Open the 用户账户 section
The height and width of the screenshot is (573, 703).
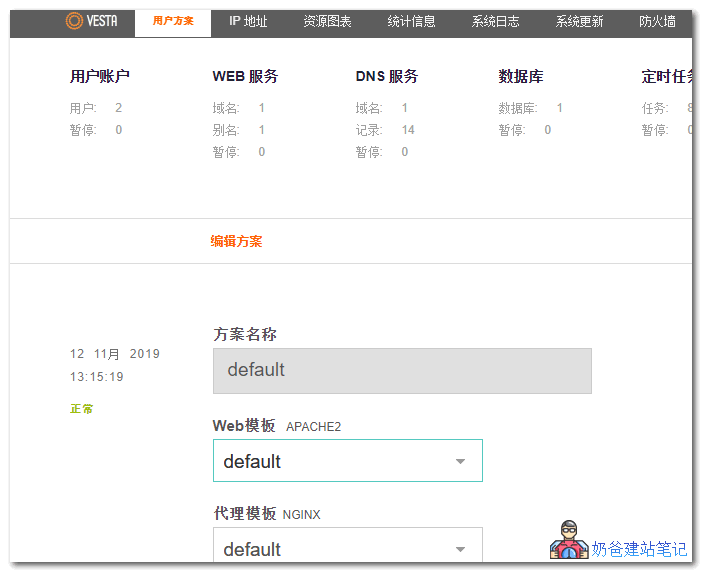[99, 76]
